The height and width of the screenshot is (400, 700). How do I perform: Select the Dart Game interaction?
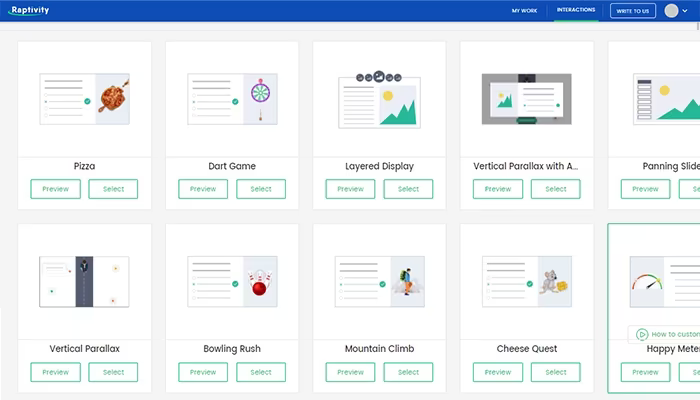(261, 189)
